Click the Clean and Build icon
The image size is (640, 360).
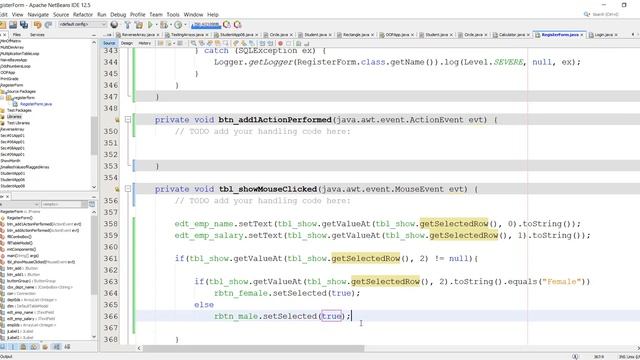(138, 24)
